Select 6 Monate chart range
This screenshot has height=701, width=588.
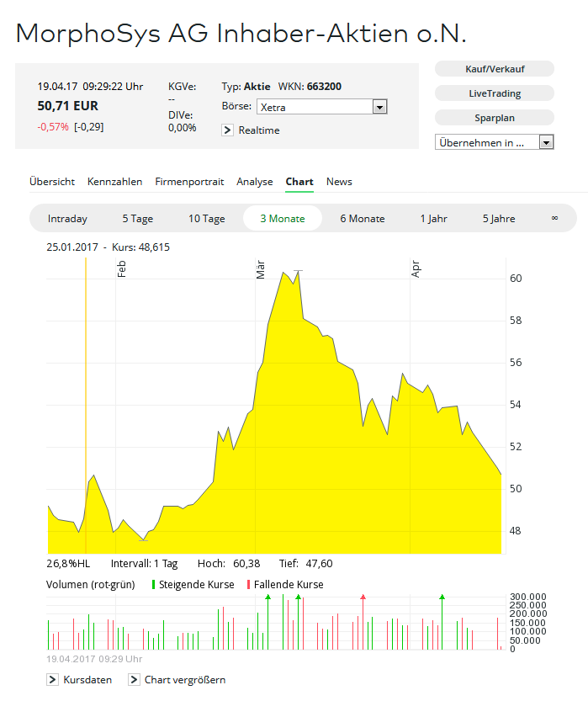[363, 219]
